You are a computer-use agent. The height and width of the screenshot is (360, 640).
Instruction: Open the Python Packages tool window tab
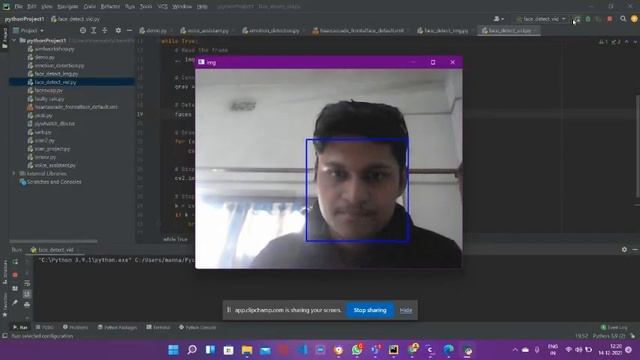117,327
